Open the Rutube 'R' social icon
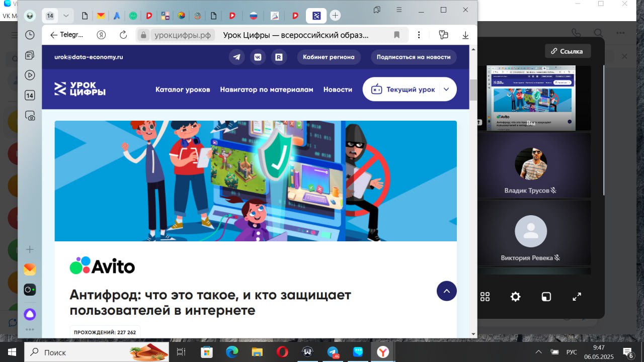 click(x=279, y=57)
